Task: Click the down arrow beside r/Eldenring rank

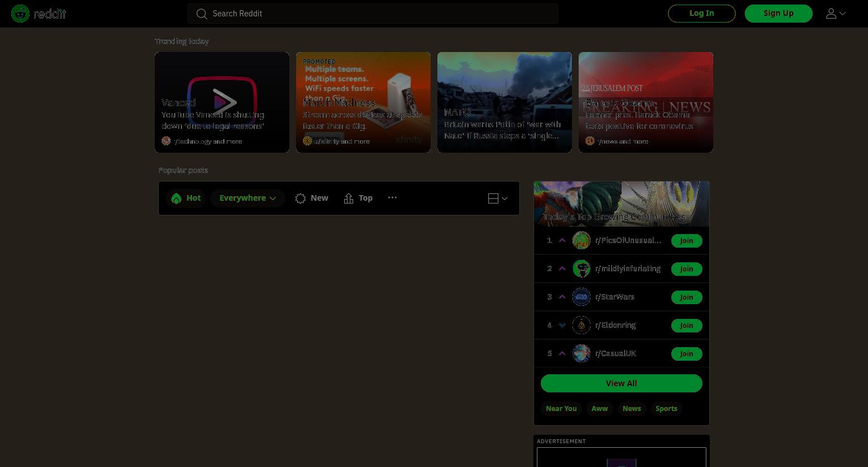Action: (x=562, y=325)
